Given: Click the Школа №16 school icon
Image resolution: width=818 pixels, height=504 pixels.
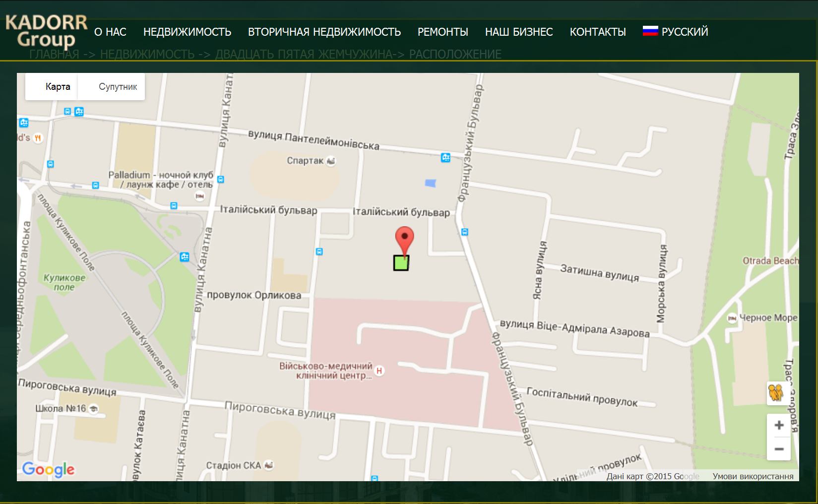Looking at the screenshot, I should (93, 409).
